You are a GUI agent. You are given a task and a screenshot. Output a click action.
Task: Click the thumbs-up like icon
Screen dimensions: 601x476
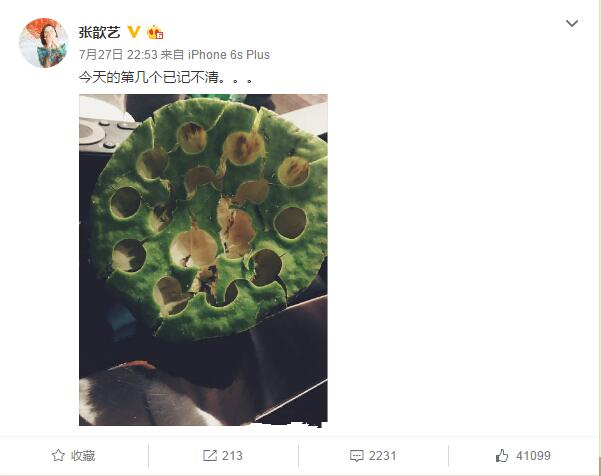(502, 455)
